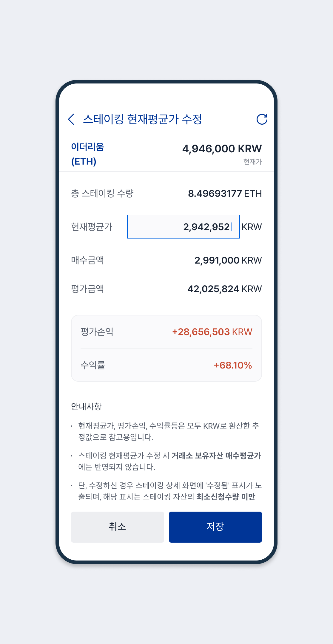Click the 4,946,000 KRW current price

pyautogui.click(x=222, y=149)
